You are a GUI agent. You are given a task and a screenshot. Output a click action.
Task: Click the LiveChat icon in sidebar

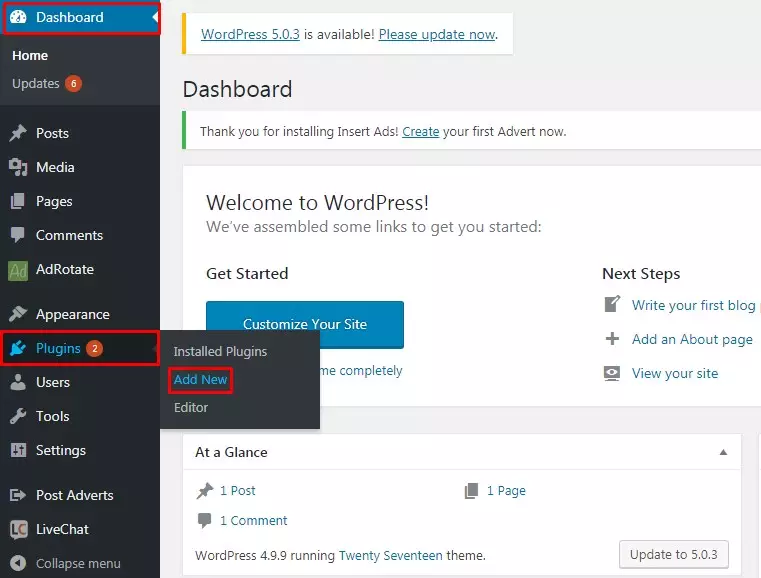click(18, 529)
